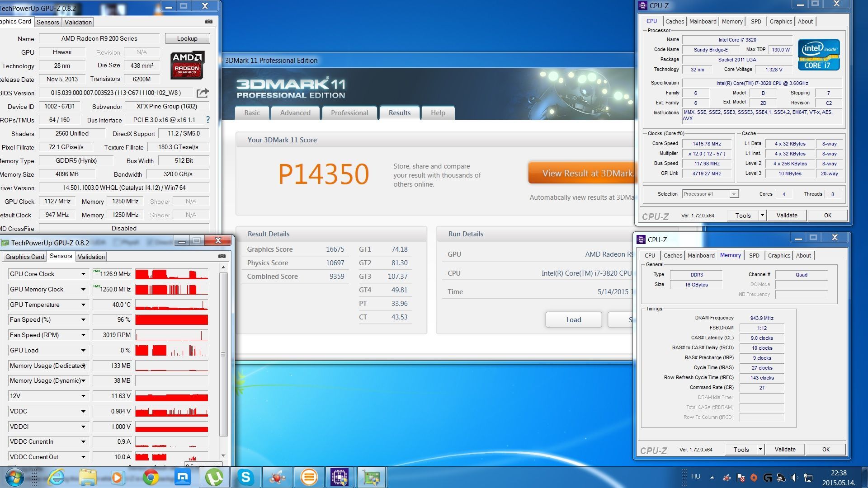
Task: Click the CPU-Z taskbar icon
Action: (339, 477)
